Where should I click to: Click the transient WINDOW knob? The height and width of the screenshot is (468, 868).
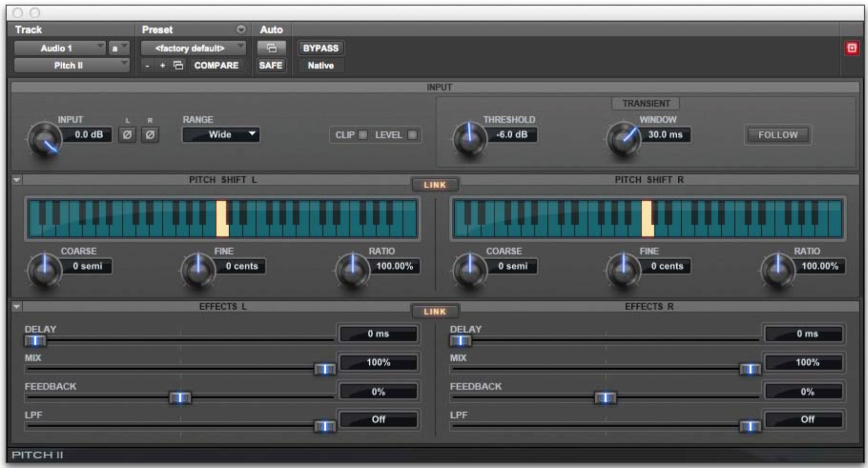coord(623,139)
